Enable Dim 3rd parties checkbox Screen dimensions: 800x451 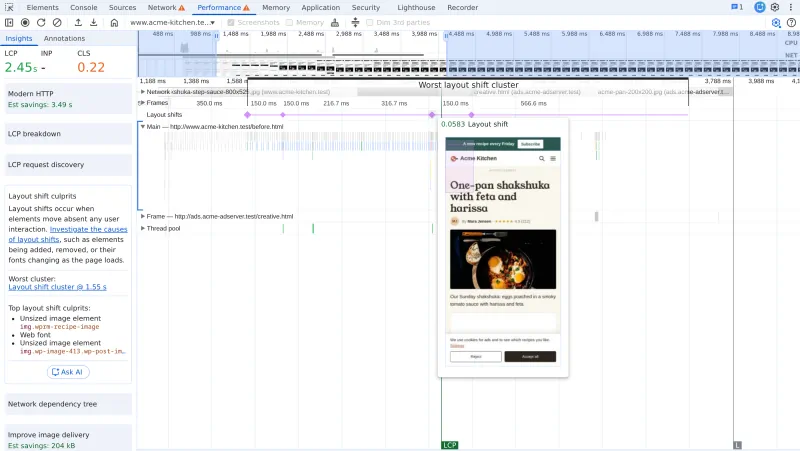pos(369,22)
